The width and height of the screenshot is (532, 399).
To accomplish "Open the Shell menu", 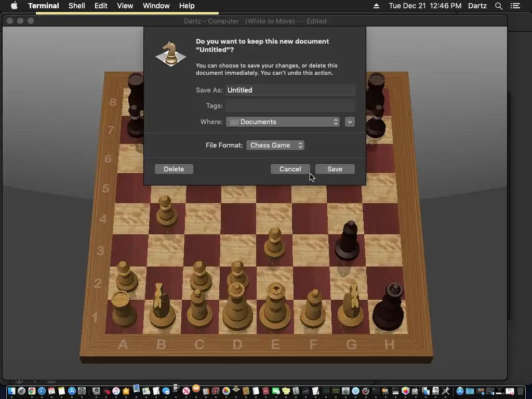I will [77, 6].
